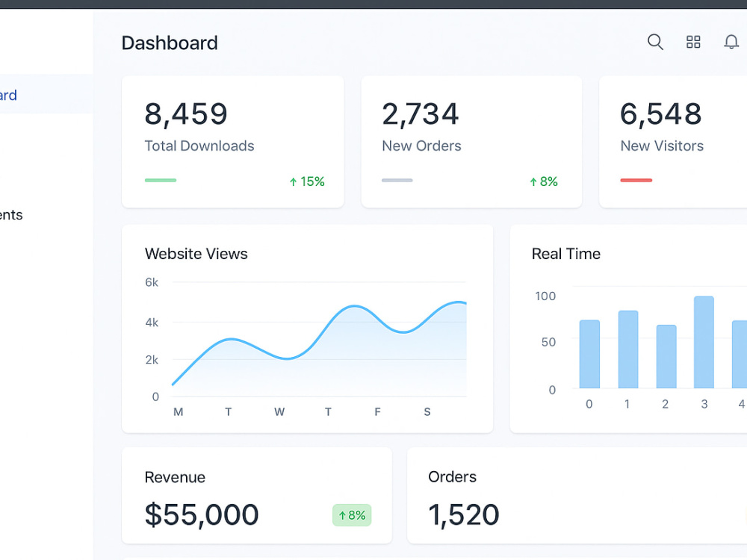Viewport: 747px width, 560px height.
Task: Select the $55,000 revenue value
Action: [202, 514]
